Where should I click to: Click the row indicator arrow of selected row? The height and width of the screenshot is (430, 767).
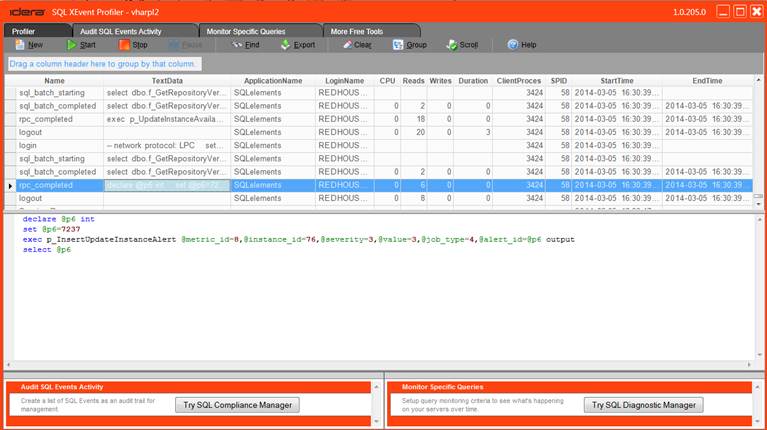pyautogui.click(x=10, y=186)
